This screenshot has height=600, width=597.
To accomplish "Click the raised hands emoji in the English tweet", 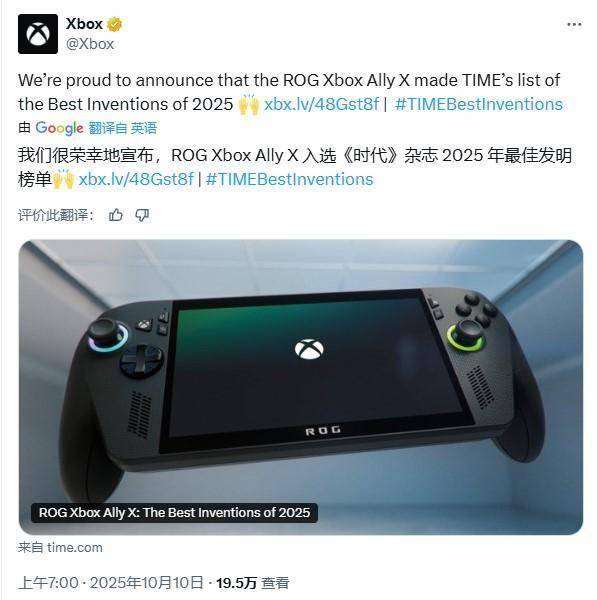I will [249, 104].
